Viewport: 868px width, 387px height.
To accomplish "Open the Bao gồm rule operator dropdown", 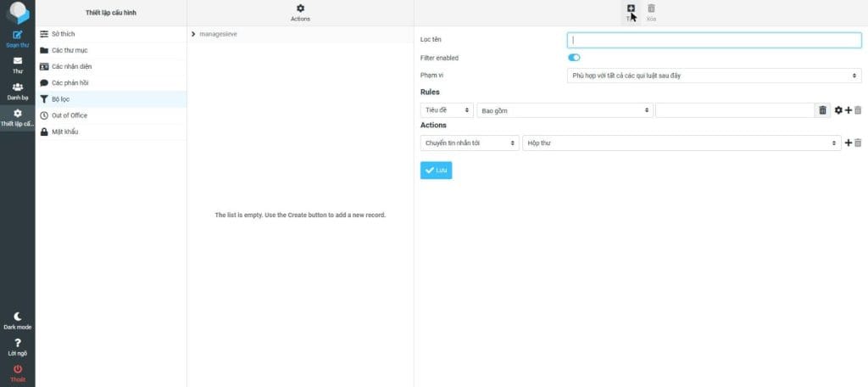I will click(565, 110).
